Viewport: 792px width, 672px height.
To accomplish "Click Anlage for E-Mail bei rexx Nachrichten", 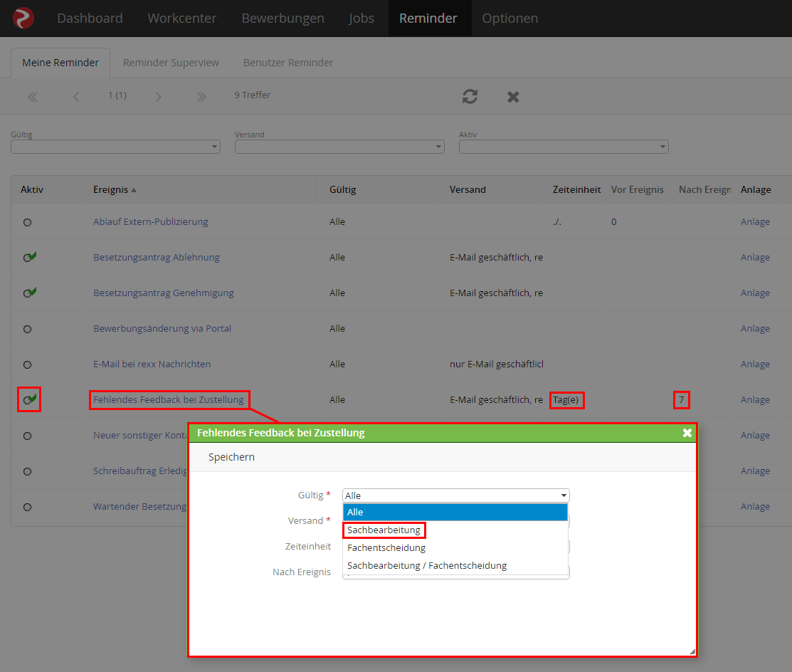I will (755, 364).
